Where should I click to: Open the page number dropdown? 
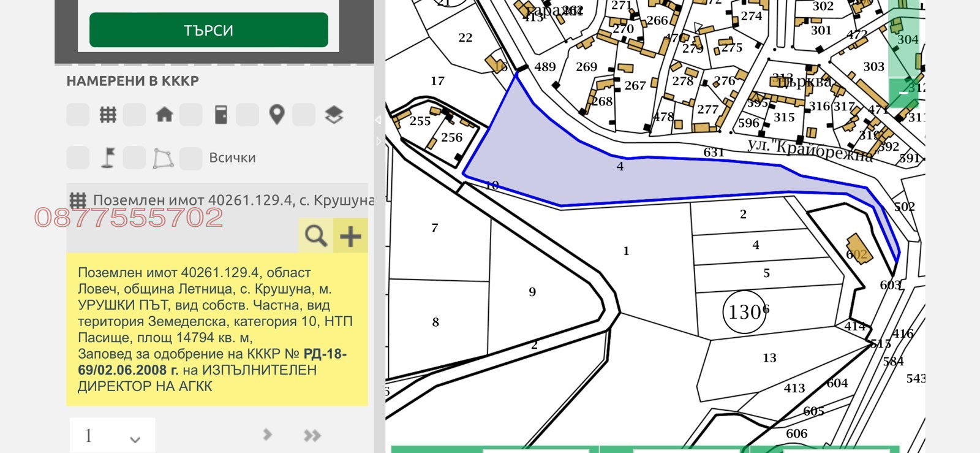(113, 436)
